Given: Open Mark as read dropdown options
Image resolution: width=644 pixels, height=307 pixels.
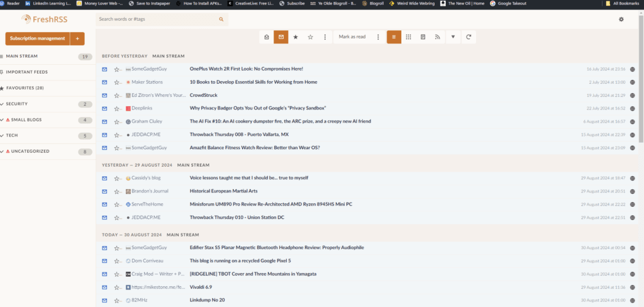Looking at the screenshot, I should click(x=378, y=37).
